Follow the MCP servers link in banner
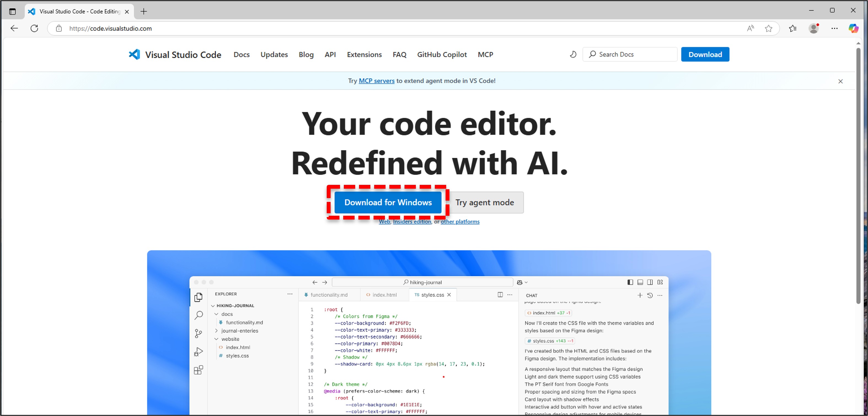 click(x=376, y=81)
